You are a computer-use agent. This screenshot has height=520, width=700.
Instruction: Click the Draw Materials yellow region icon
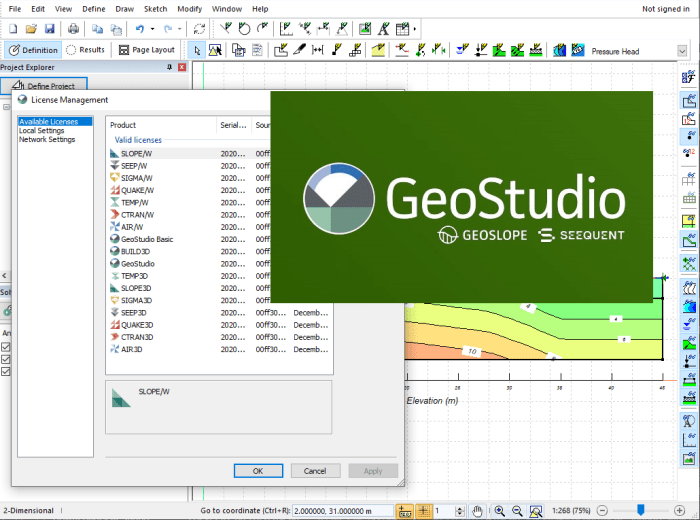378,50
